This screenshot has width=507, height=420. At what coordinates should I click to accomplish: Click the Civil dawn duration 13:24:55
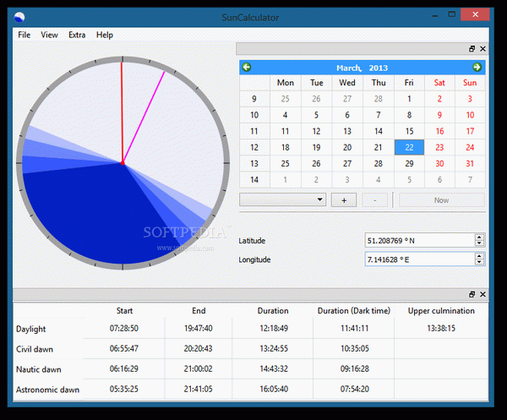[x=274, y=348]
